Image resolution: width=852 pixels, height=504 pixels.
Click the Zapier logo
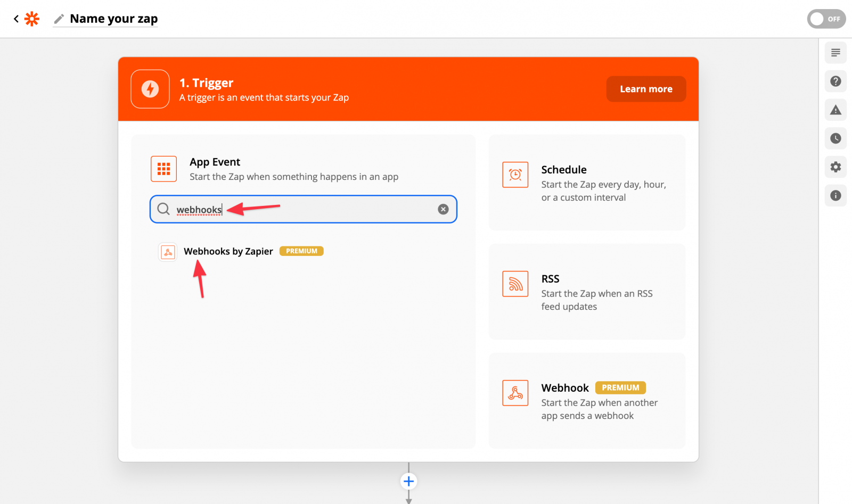click(x=32, y=19)
